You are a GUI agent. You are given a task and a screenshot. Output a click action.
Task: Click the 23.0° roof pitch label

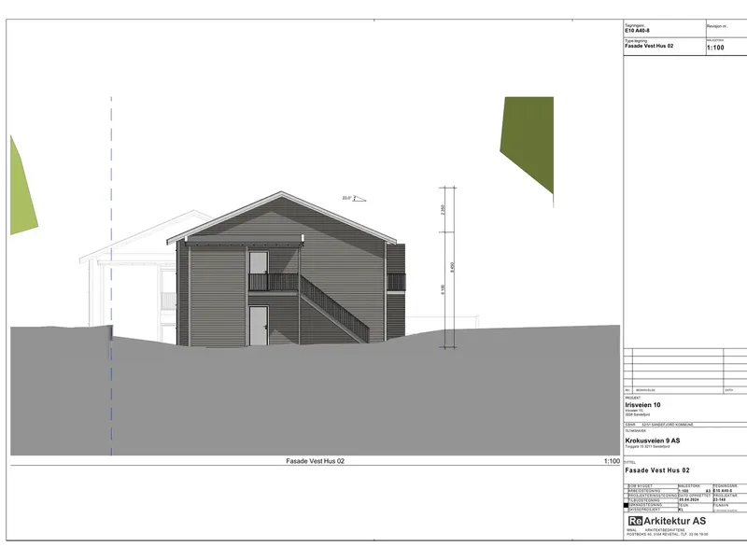tap(346, 198)
